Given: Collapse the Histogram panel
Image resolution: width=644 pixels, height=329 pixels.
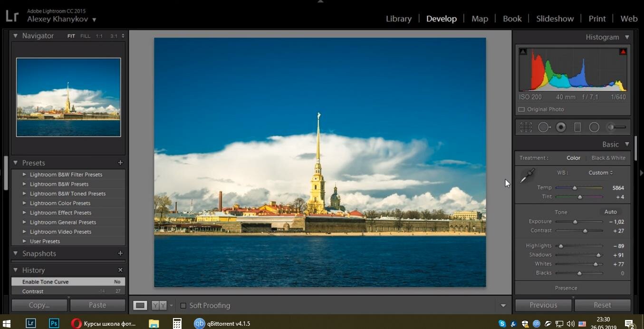Looking at the screenshot, I should point(627,37).
